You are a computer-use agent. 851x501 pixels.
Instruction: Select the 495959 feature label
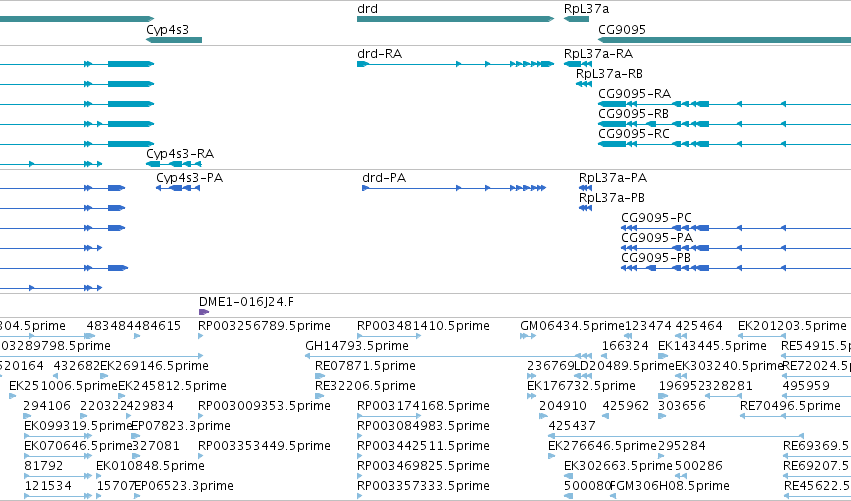coord(806,386)
